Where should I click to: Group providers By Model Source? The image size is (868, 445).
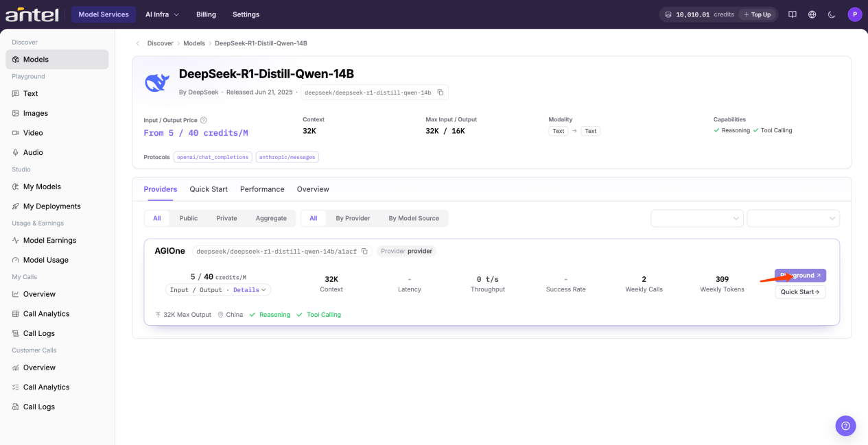[414, 218]
